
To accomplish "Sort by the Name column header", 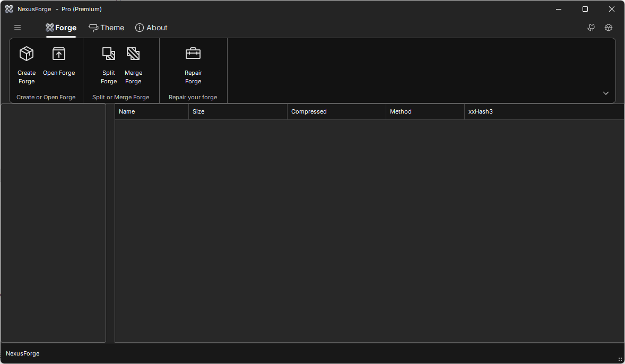I will (x=151, y=111).
